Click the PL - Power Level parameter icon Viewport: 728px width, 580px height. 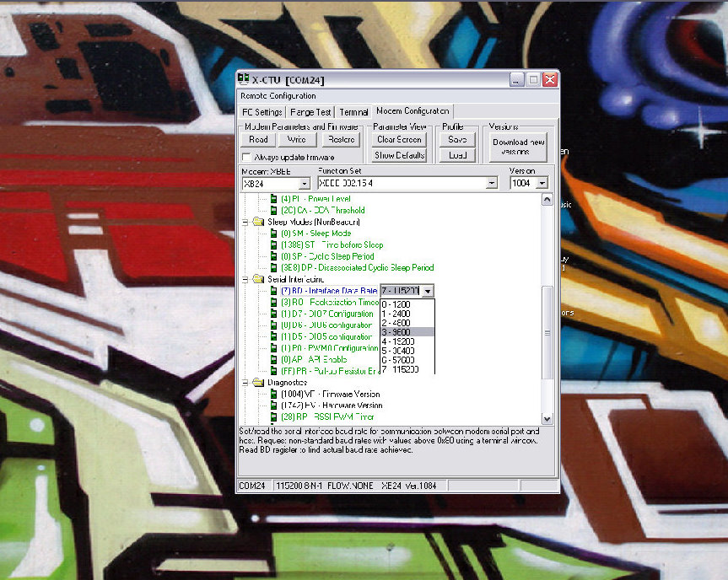276,199
